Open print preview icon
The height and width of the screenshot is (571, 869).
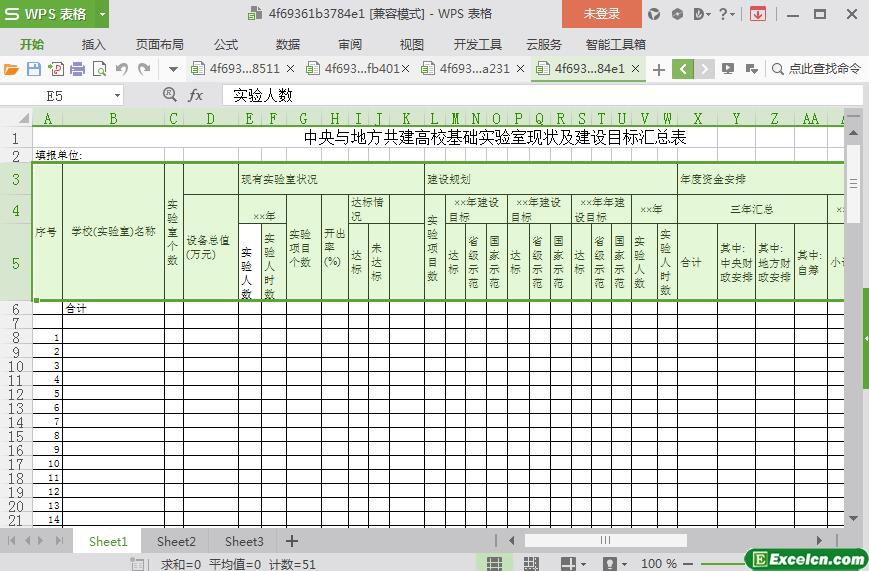coord(100,69)
